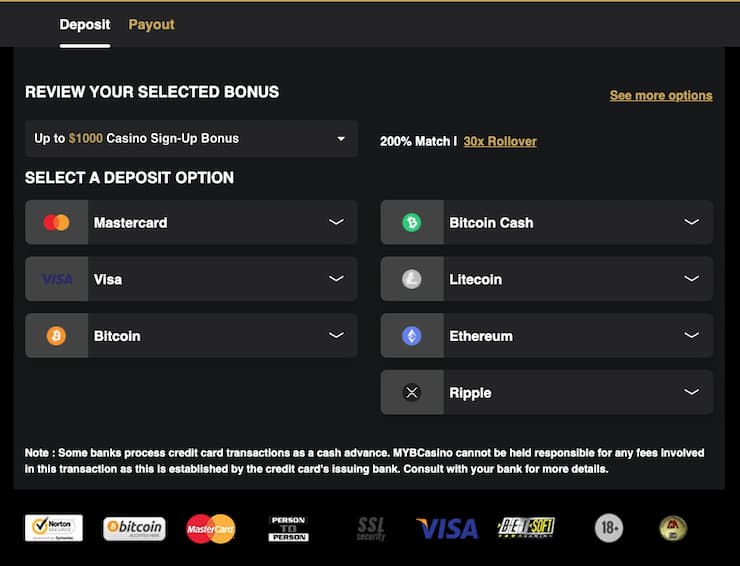Switch to the Payout tab
740x566 pixels.
tap(151, 24)
